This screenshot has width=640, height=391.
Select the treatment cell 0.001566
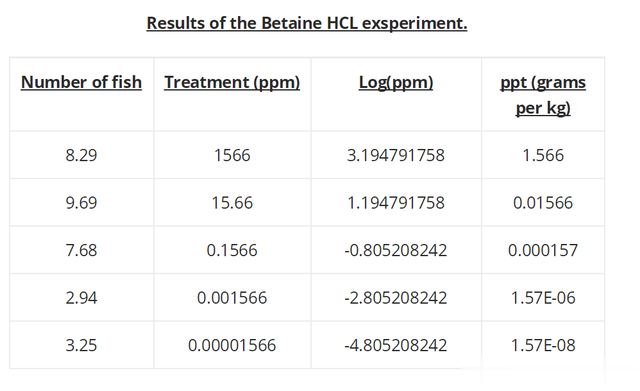[232, 298]
